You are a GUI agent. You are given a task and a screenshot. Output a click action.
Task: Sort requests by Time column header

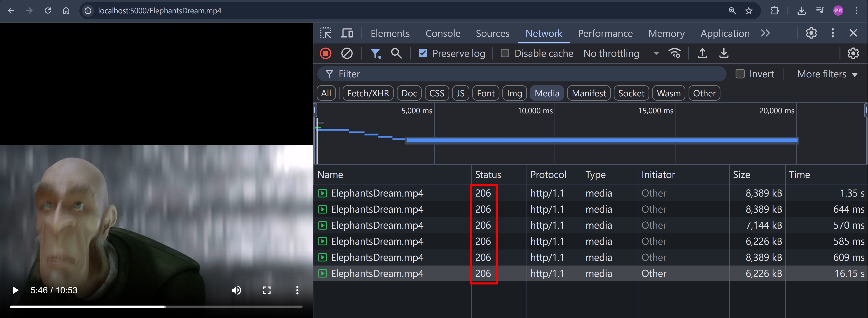point(827,175)
